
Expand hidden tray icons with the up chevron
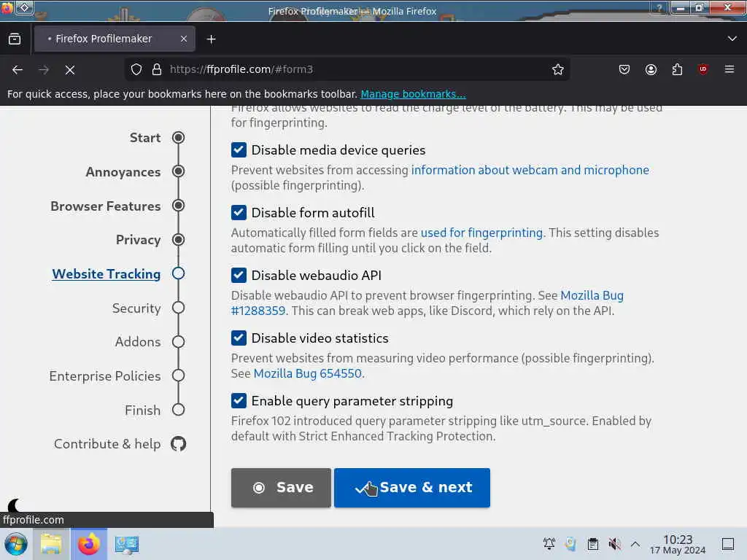(635, 543)
